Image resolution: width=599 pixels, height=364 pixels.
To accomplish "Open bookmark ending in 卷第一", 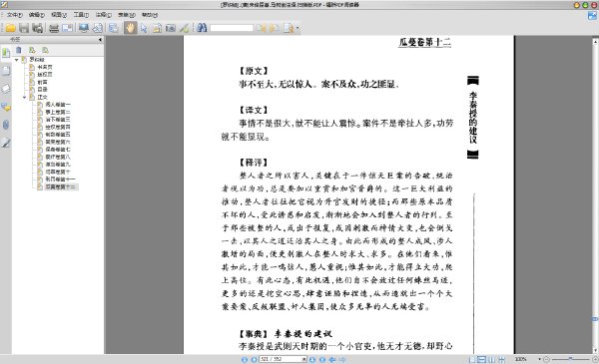I will click(58, 105).
